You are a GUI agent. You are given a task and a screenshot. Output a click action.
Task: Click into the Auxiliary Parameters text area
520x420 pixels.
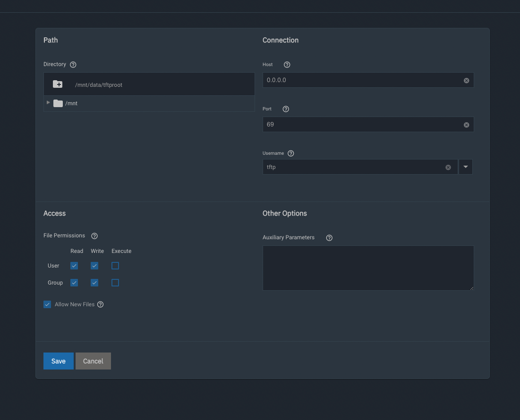tap(368, 268)
